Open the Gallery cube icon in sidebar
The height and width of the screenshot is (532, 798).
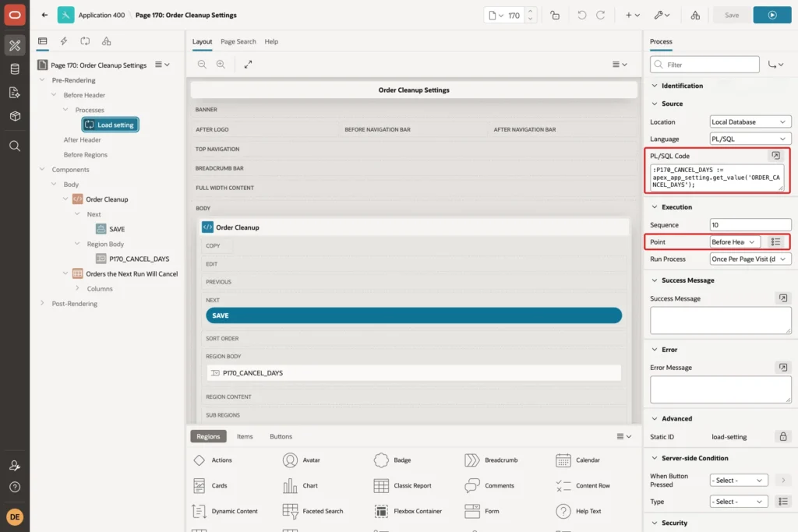(x=15, y=116)
